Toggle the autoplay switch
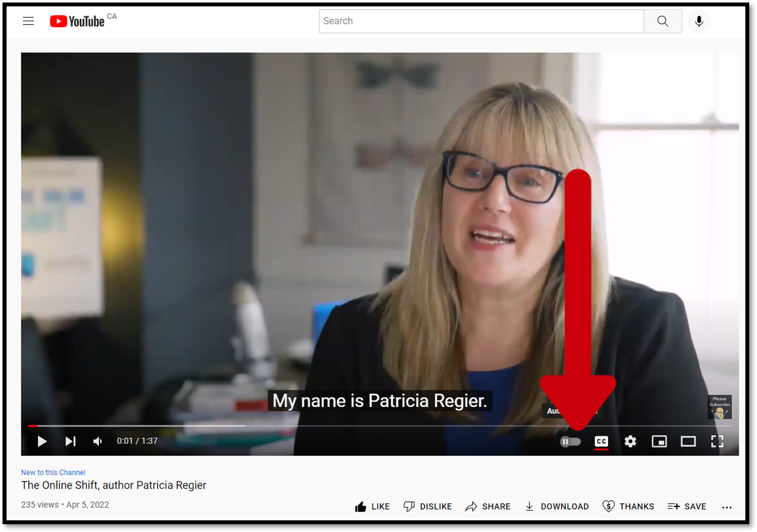 570,441
